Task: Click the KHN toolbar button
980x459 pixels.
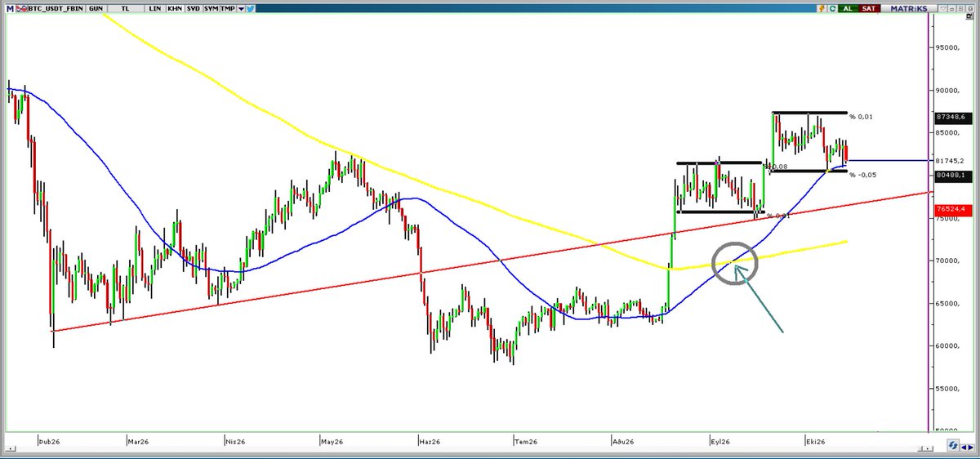Action: 175,9
